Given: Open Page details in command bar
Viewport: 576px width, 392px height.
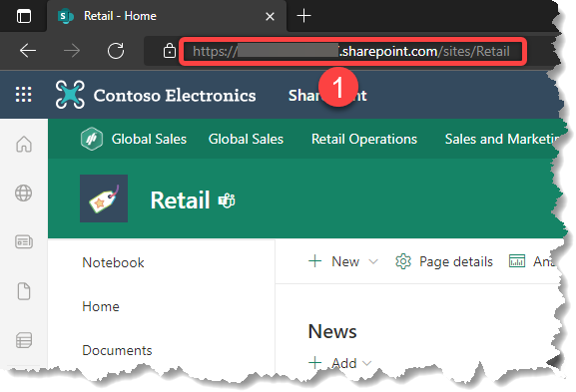Looking at the screenshot, I should coord(444,261).
